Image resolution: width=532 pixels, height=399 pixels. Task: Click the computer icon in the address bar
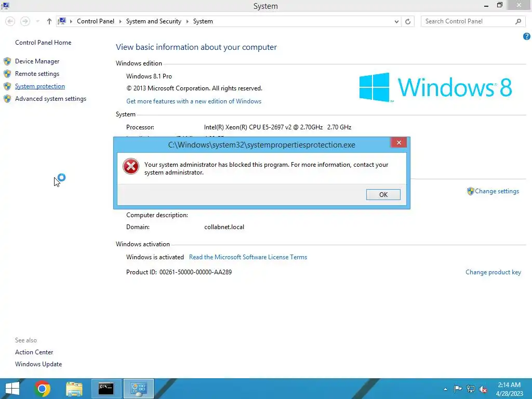[x=62, y=21]
